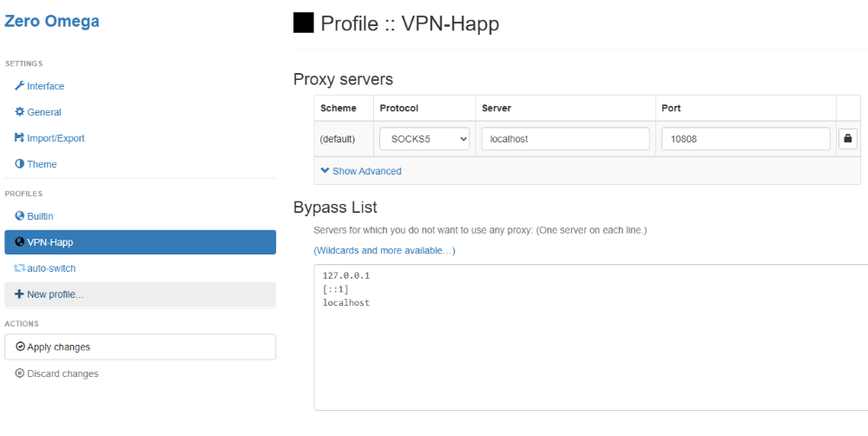This screenshot has width=868, height=436.
Task: Click the lock icon for proxy authentication
Action: pos(848,139)
